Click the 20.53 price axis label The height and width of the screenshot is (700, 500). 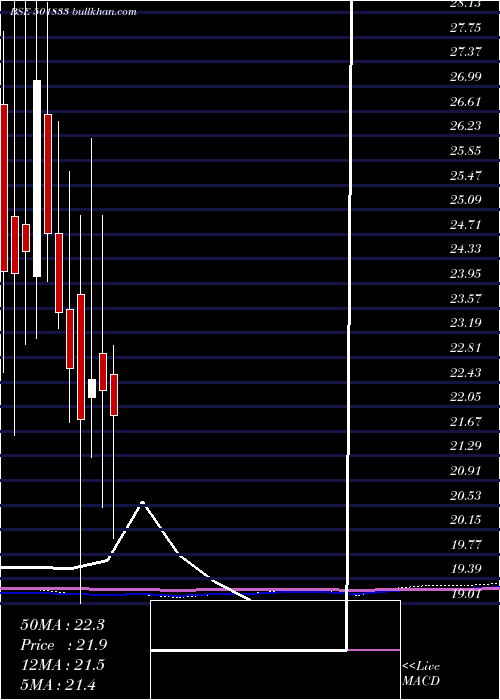point(465,496)
